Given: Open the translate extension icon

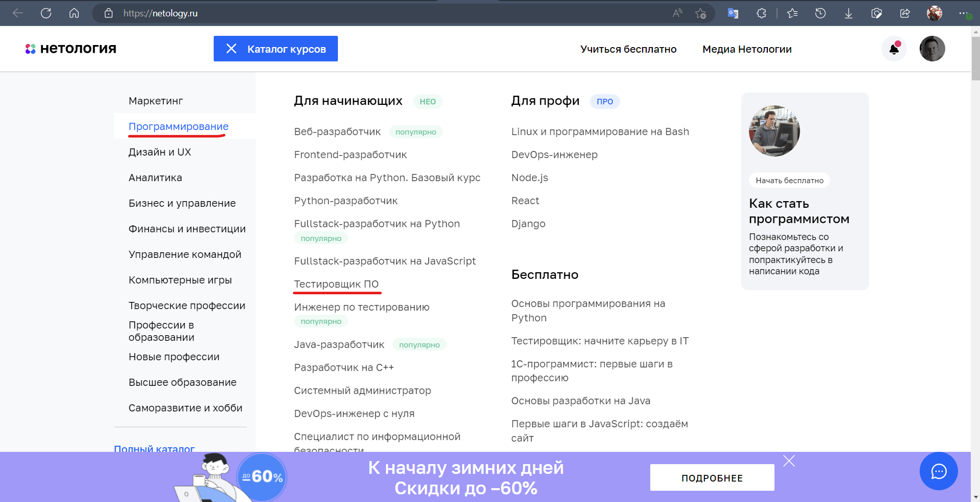Looking at the screenshot, I should 733,13.
